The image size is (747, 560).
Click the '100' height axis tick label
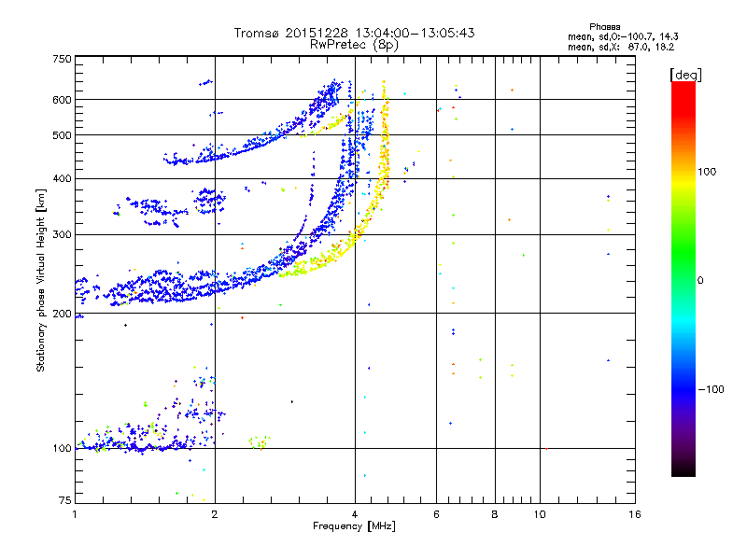[62, 448]
